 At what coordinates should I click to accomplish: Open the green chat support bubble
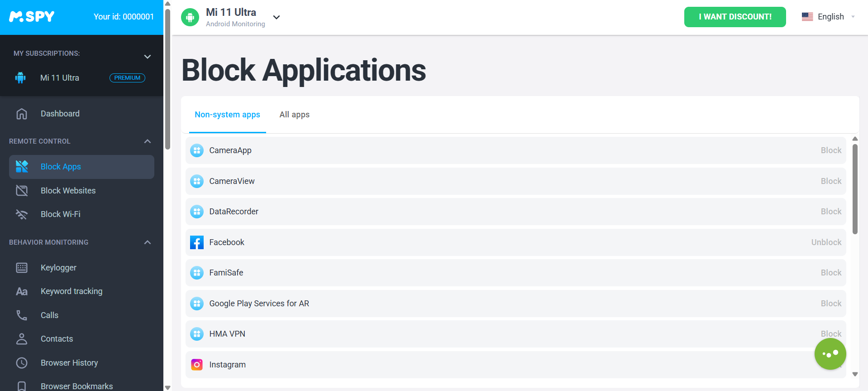pos(830,354)
